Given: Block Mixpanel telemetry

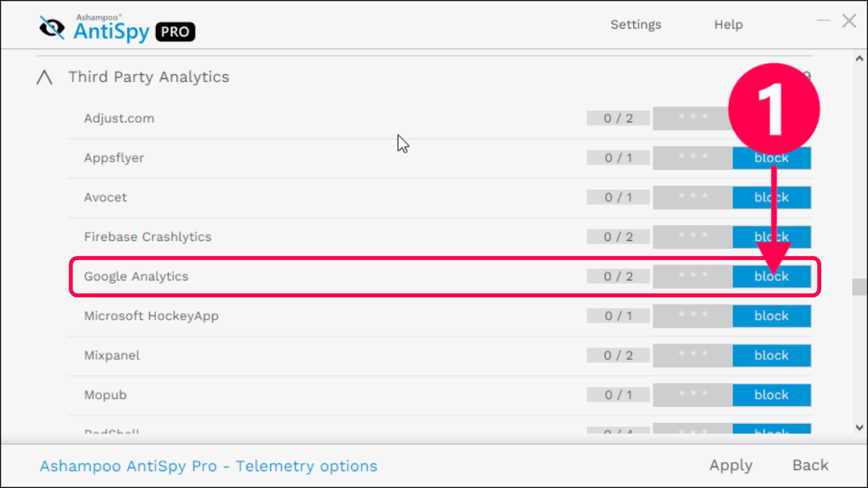Looking at the screenshot, I should click(x=772, y=355).
